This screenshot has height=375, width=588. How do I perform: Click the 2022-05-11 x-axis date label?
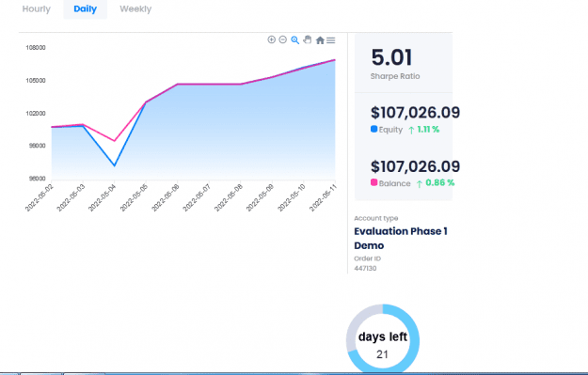324,197
